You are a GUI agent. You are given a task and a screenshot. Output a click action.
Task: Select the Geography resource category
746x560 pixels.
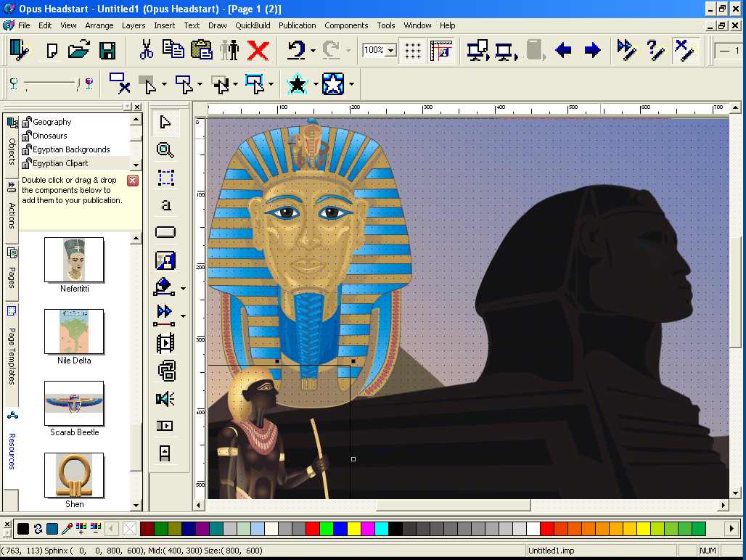coord(52,122)
